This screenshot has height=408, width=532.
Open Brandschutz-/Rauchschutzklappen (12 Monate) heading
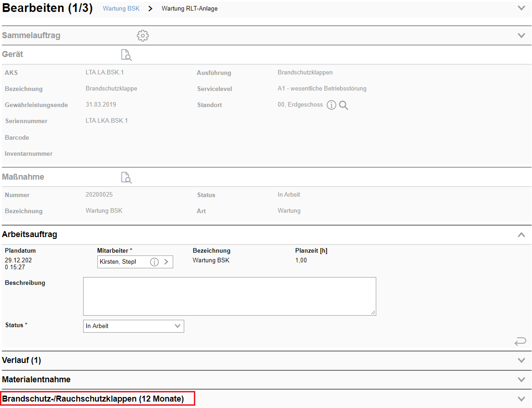[x=93, y=399]
